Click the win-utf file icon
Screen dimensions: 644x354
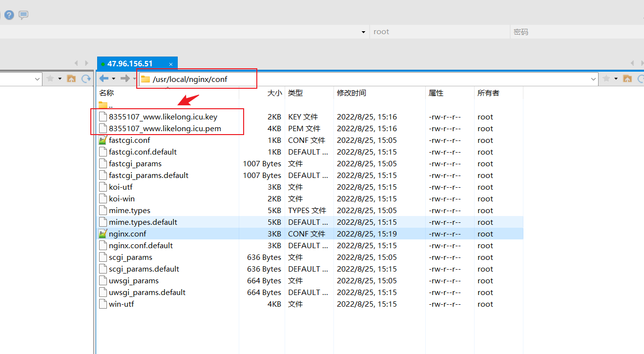click(103, 304)
